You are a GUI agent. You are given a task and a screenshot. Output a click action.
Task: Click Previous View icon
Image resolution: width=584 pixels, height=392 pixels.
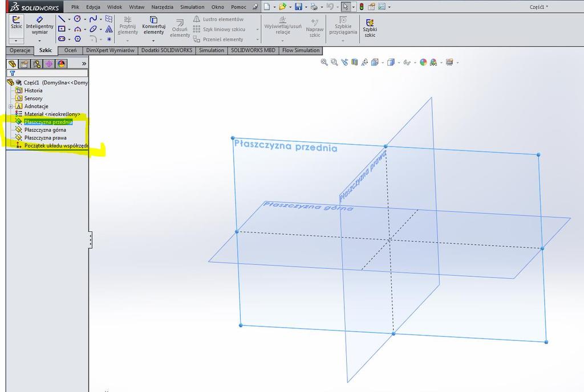(344, 63)
